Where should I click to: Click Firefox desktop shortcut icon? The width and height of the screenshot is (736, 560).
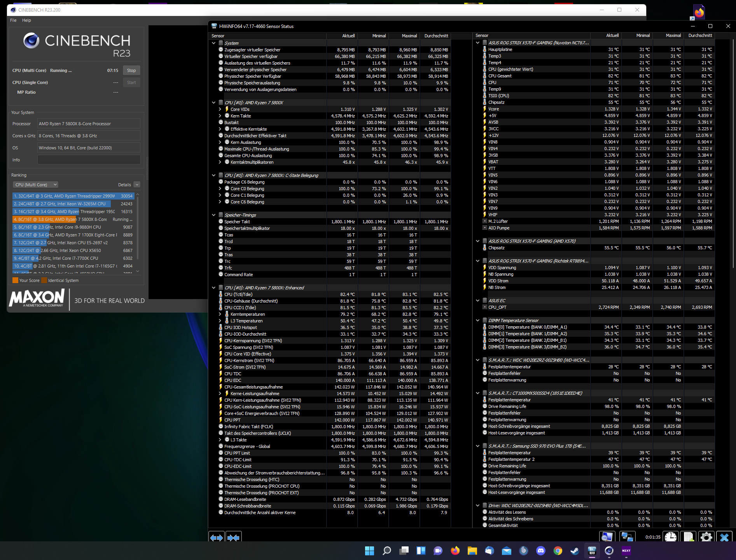(699, 12)
